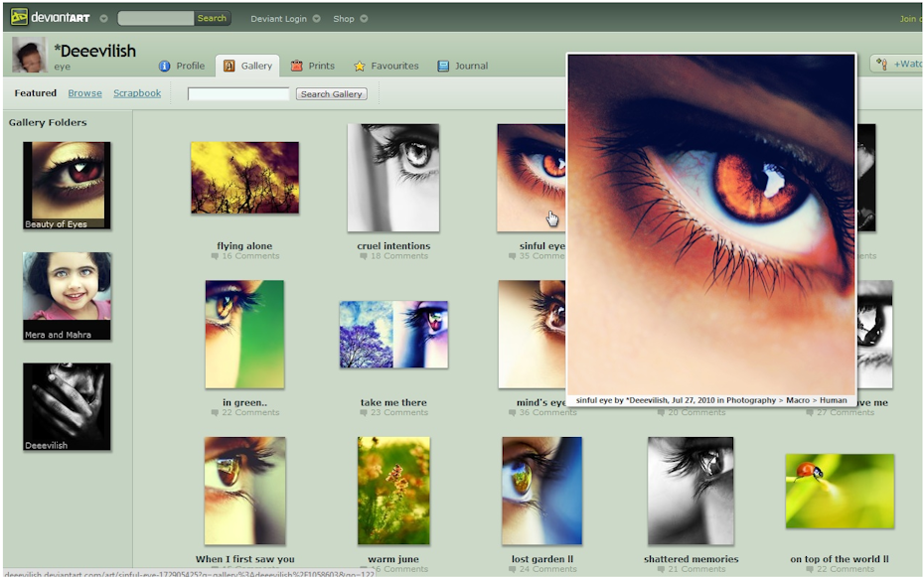This screenshot has width=924, height=579.
Task: Click the star icon on the Favourites tab
Action: coord(360,66)
